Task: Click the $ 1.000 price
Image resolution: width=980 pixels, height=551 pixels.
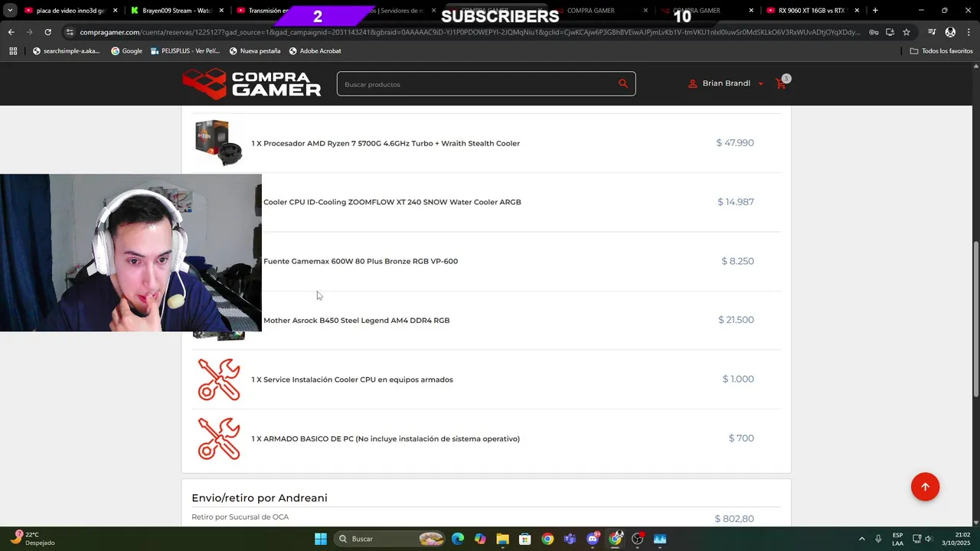Action: 738,379
